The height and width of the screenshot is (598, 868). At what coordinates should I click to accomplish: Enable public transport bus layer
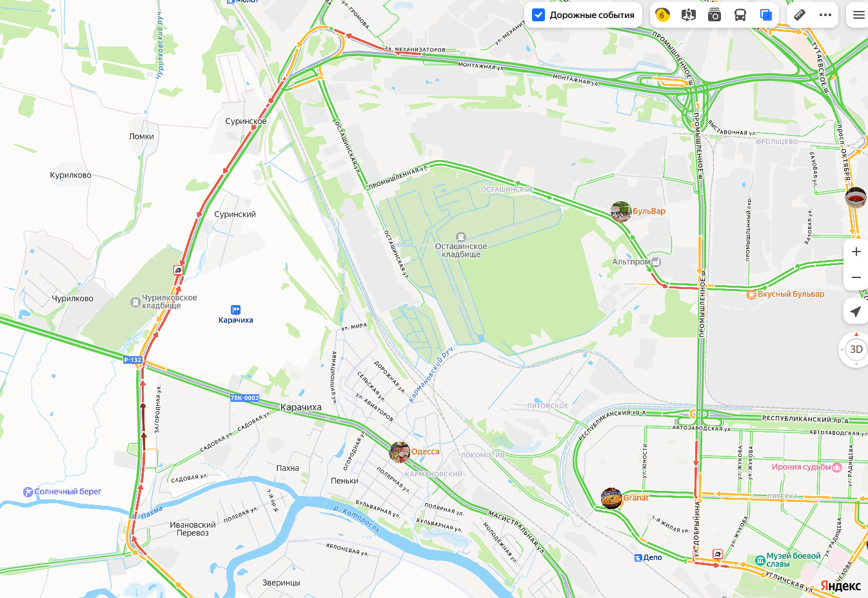pos(740,15)
